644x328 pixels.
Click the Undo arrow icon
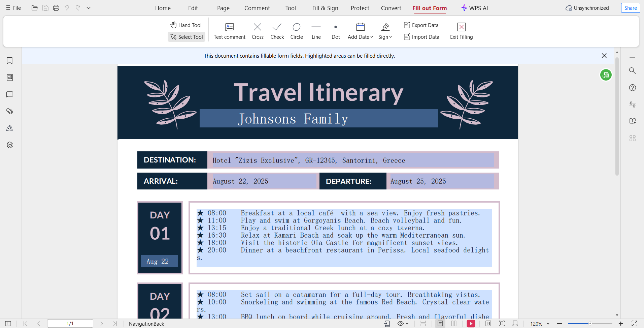tap(67, 8)
